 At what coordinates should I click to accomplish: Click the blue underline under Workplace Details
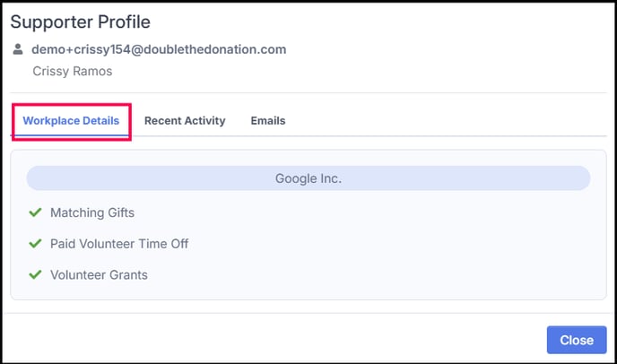[x=71, y=135]
